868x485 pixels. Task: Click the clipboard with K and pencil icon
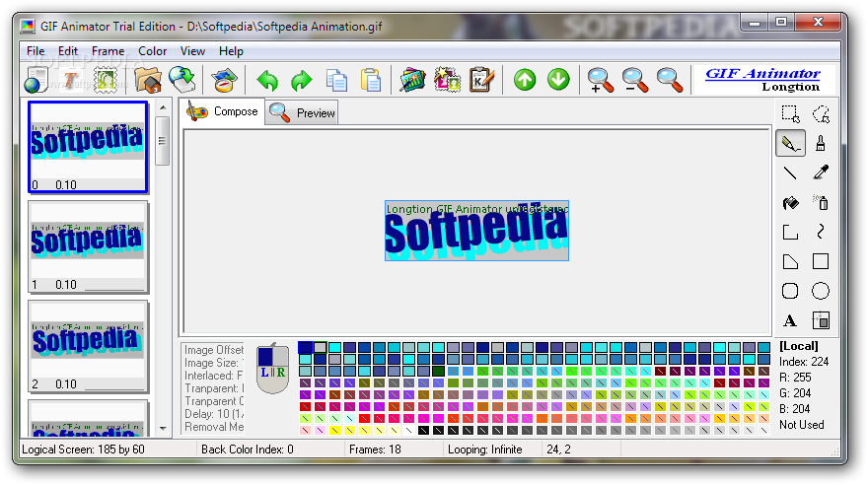(x=481, y=80)
